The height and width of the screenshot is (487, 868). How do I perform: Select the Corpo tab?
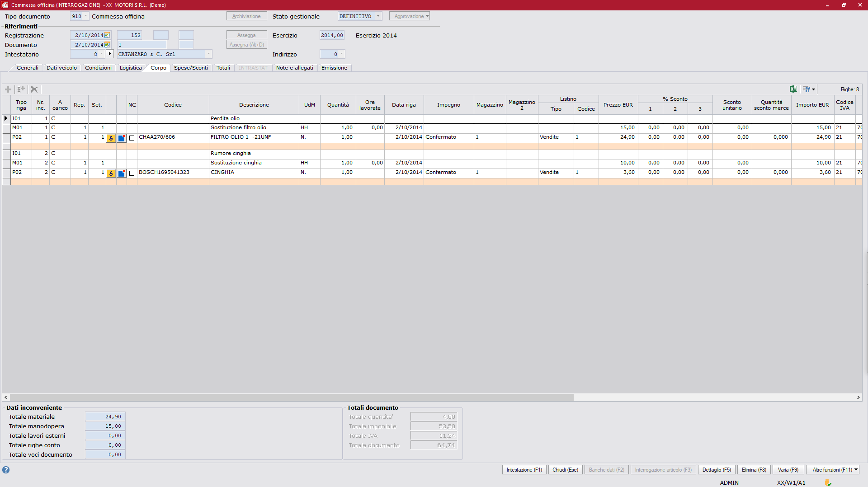158,68
